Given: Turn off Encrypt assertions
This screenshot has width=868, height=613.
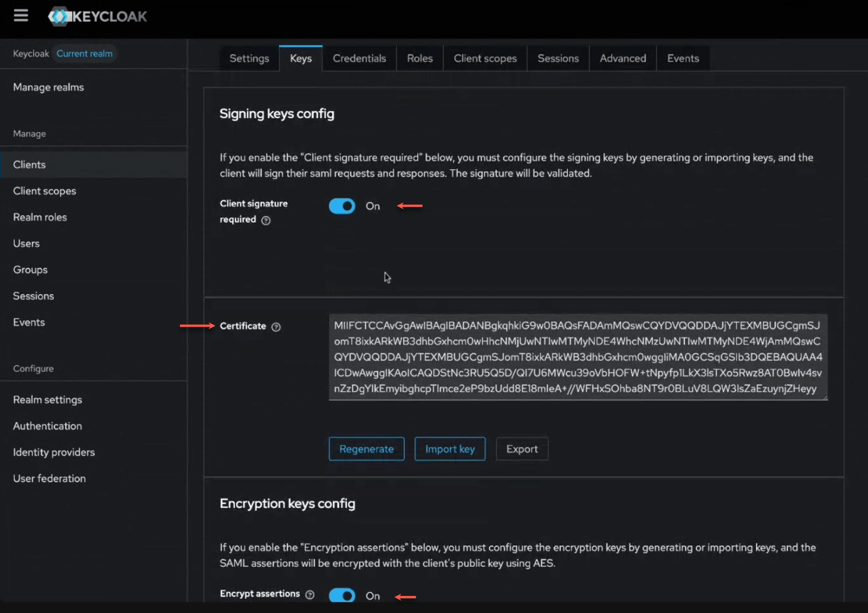Looking at the screenshot, I should (342, 595).
